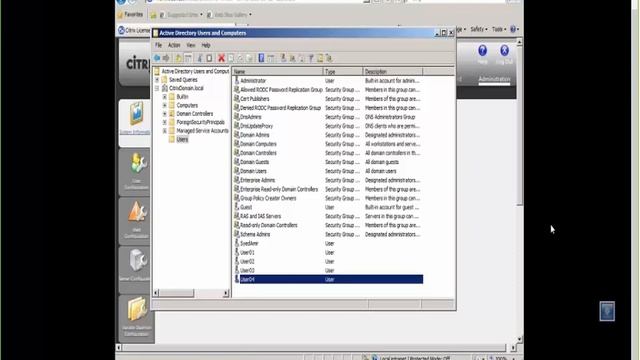Expand the Managed Service Accounts folder

pyautogui.click(x=165, y=131)
